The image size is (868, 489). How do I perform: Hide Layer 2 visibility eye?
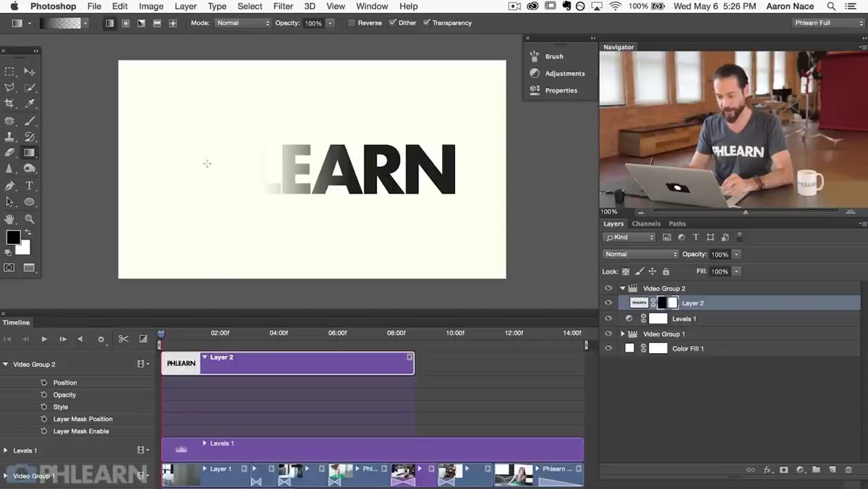click(608, 303)
